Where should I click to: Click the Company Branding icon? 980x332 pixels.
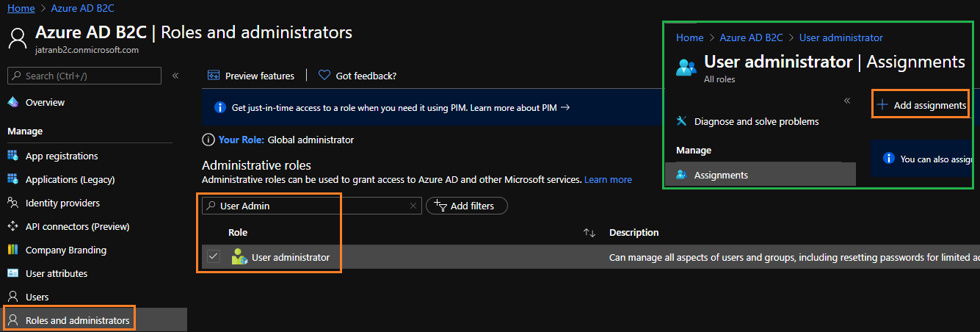pos(12,250)
